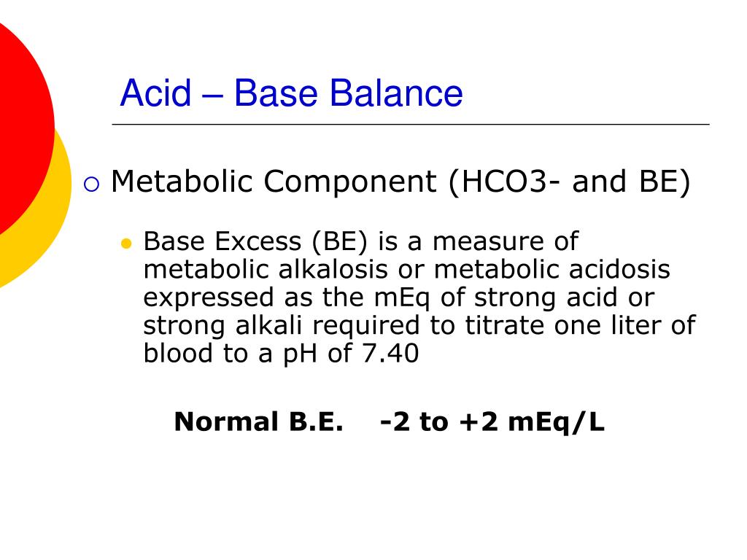Viewport: 747px width, 560px height.
Task: Click the horizontal line under title
Action: 411,124
